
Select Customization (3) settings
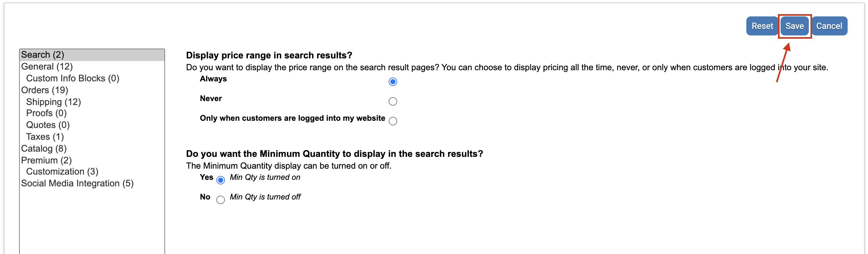coord(62,172)
